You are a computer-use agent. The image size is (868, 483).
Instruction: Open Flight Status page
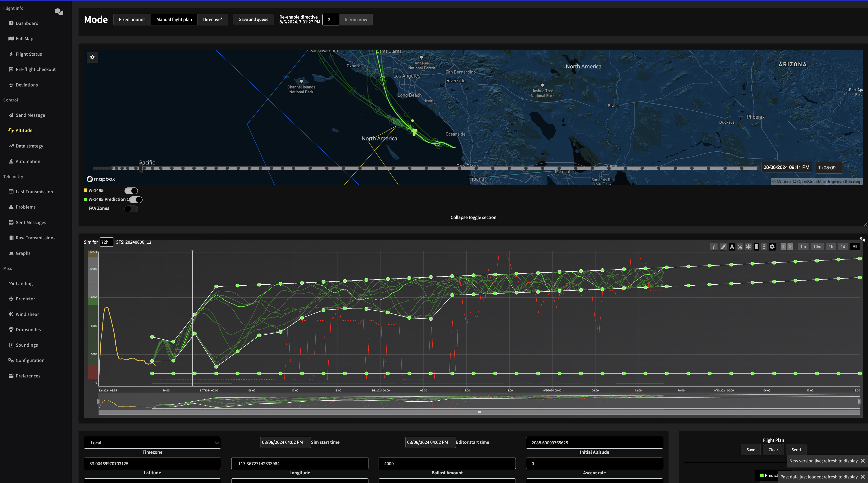[29, 54]
